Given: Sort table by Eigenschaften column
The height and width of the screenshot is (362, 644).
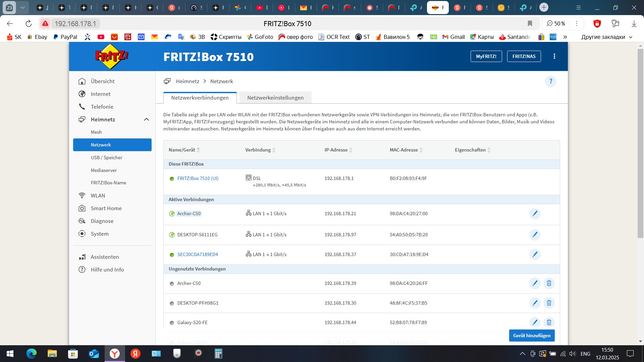Looking at the screenshot, I should [473, 150].
